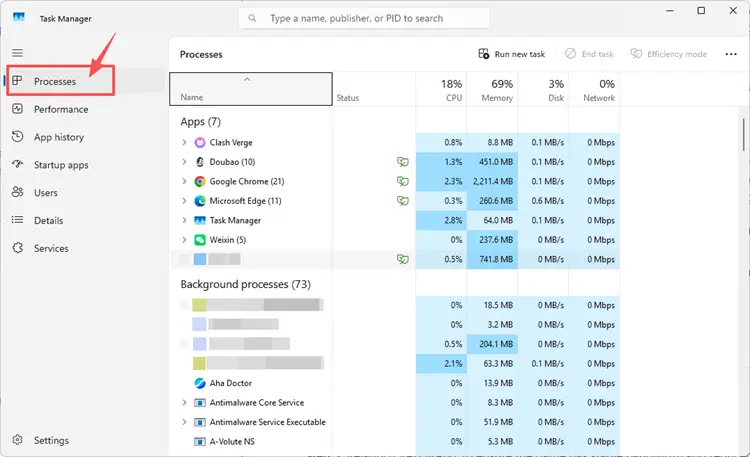Sort by the Name column header
Image resolution: width=750 pixels, height=457 pixels.
point(251,89)
